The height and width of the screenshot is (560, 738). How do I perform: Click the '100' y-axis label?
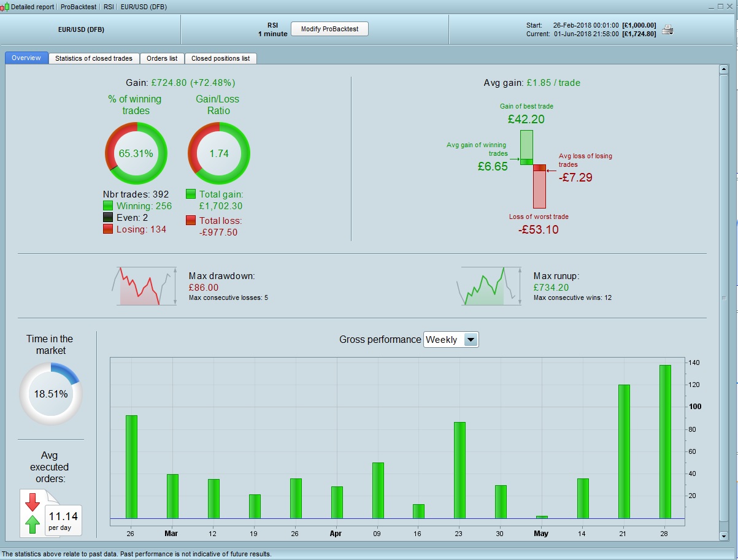pos(695,407)
